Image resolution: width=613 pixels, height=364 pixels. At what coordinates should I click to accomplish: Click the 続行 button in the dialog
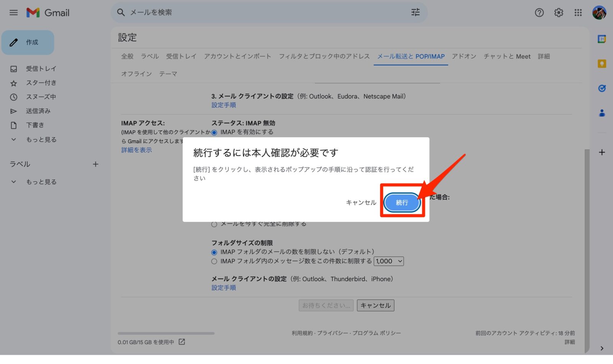click(x=402, y=202)
